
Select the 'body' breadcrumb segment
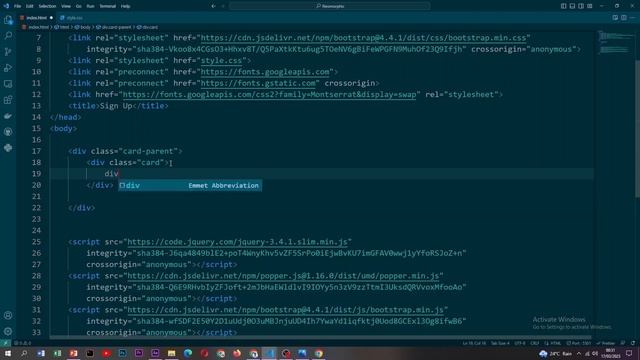click(x=82, y=27)
